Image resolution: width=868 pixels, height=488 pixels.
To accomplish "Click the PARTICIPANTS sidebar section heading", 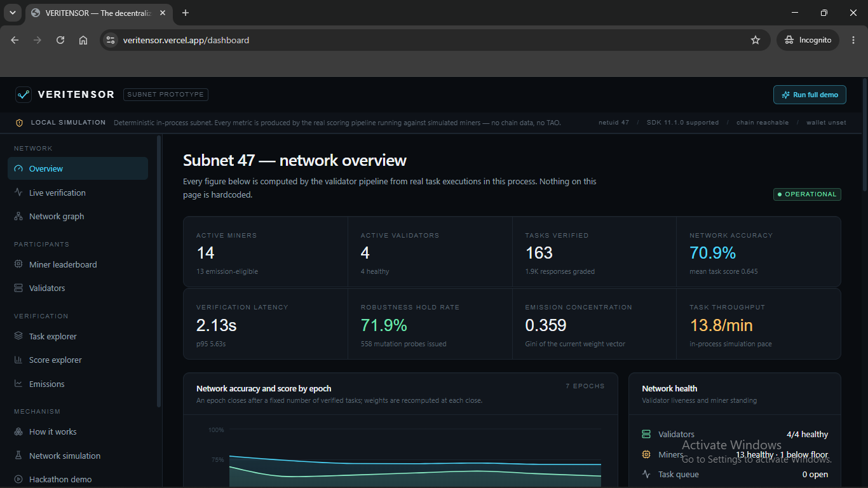I will tap(41, 244).
